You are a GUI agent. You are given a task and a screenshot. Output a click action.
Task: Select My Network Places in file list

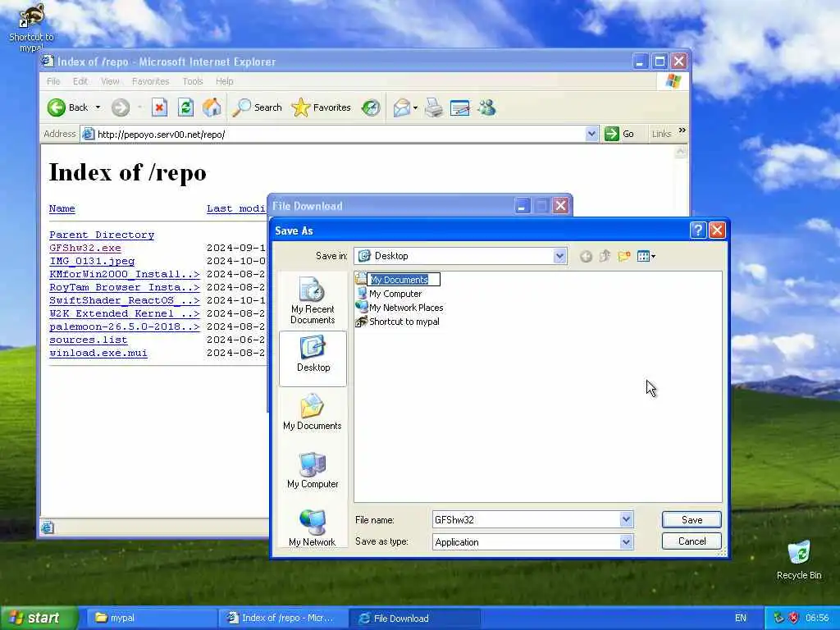click(400, 308)
